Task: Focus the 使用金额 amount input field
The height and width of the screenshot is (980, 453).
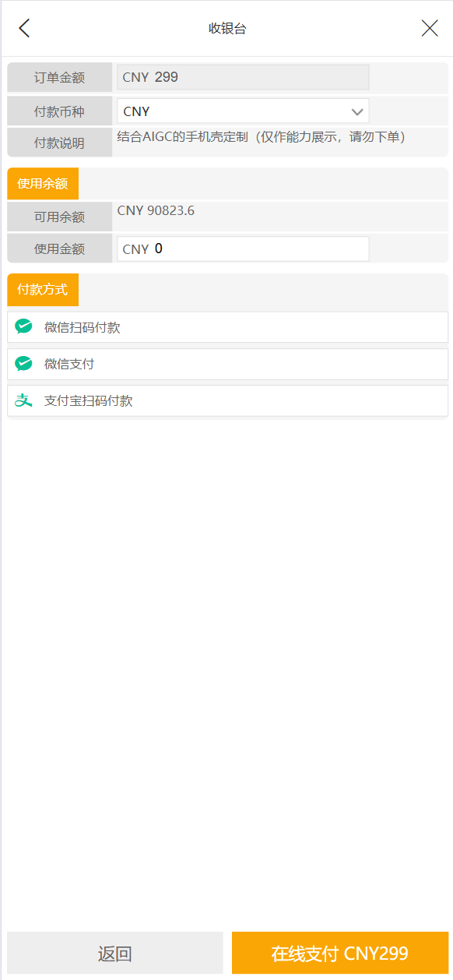Action: [243, 249]
